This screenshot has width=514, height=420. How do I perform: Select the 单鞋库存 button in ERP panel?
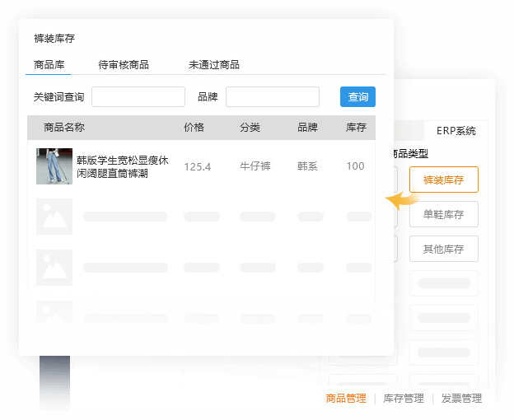(444, 214)
